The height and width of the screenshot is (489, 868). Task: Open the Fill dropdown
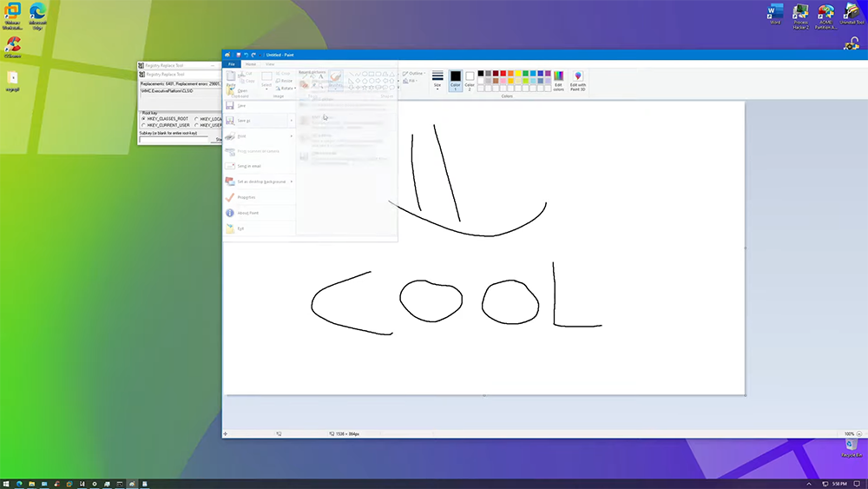pos(411,81)
